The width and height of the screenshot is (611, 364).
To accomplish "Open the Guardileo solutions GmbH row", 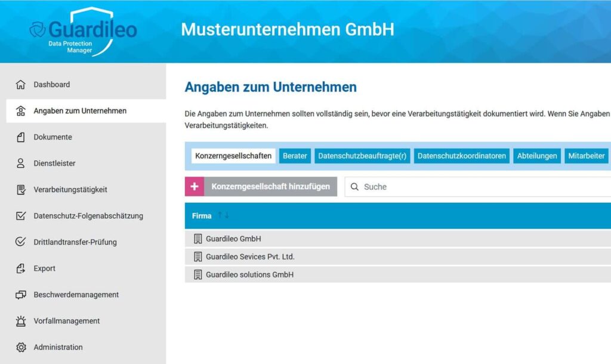I will (398, 274).
